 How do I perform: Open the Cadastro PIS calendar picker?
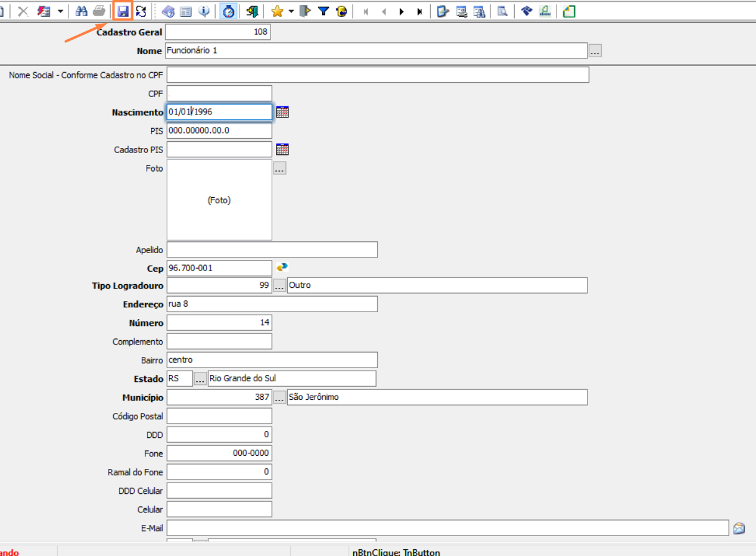pos(282,149)
